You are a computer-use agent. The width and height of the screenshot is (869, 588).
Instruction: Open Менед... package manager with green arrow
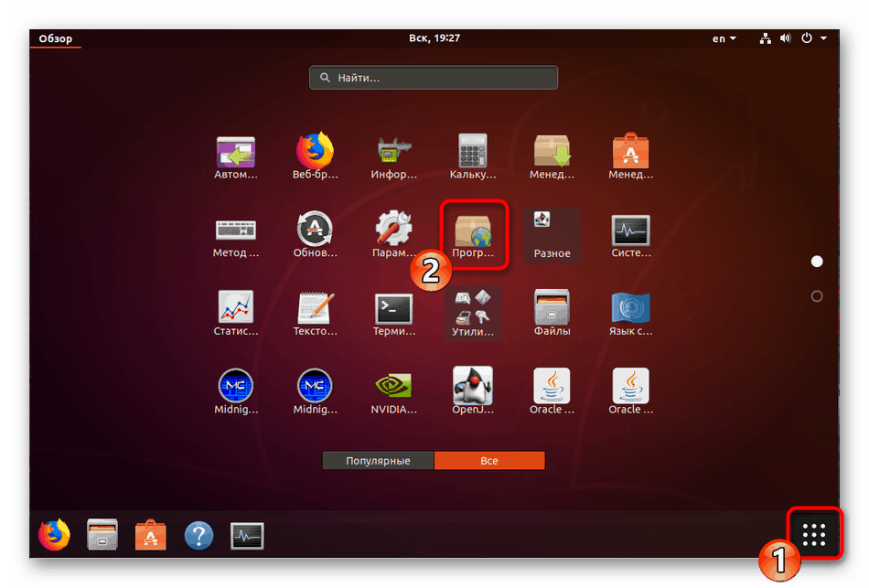[552, 157]
